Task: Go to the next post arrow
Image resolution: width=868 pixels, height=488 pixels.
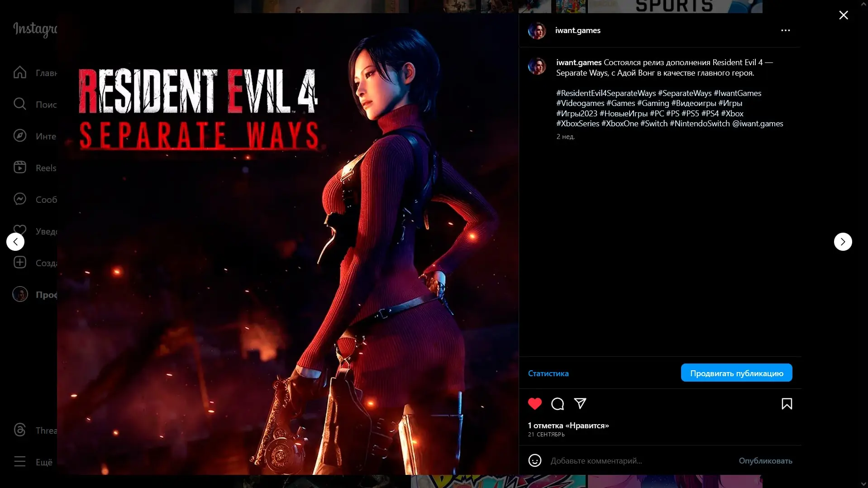Action: coord(842,242)
